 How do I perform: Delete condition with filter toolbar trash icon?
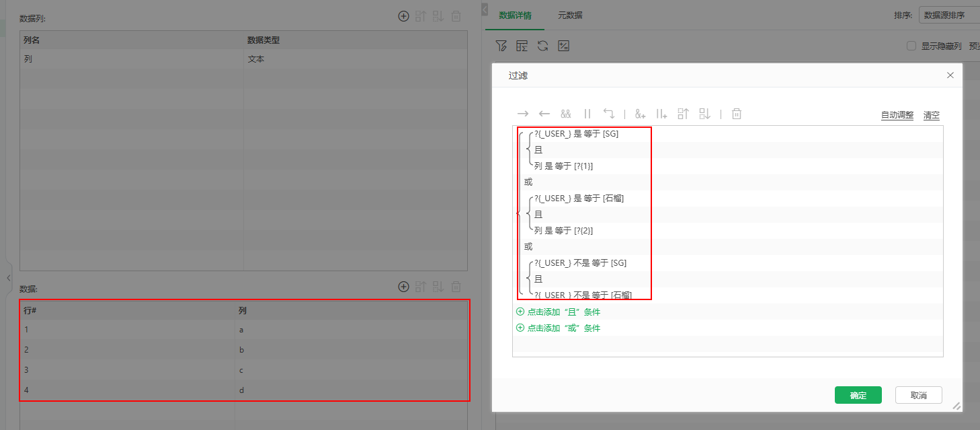pyautogui.click(x=737, y=114)
